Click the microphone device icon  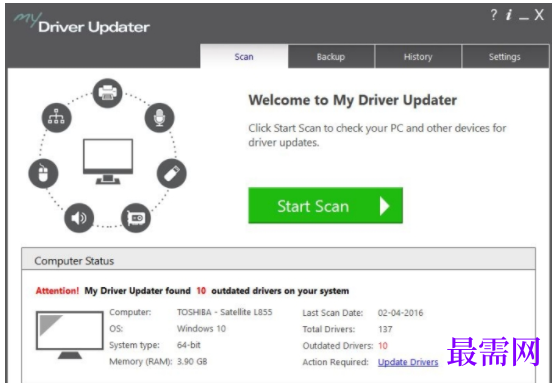159,118
